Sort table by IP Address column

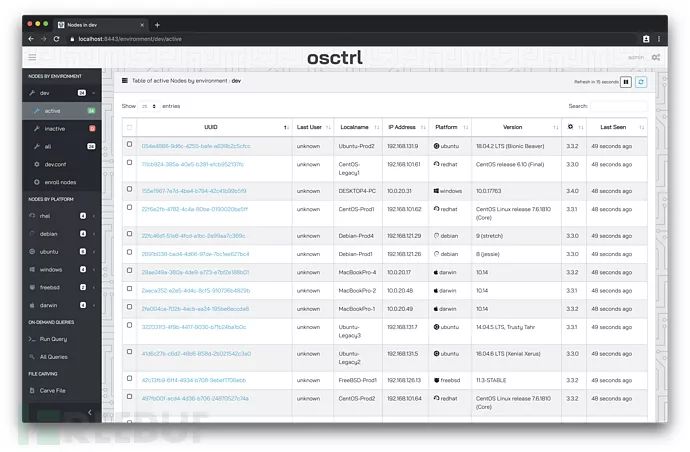[405, 127]
